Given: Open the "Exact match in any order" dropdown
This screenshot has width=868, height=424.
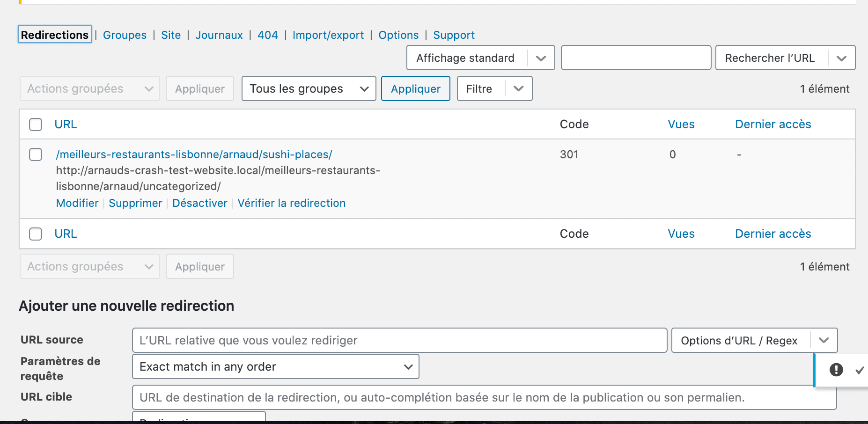Looking at the screenshot, I should point(275,366).
